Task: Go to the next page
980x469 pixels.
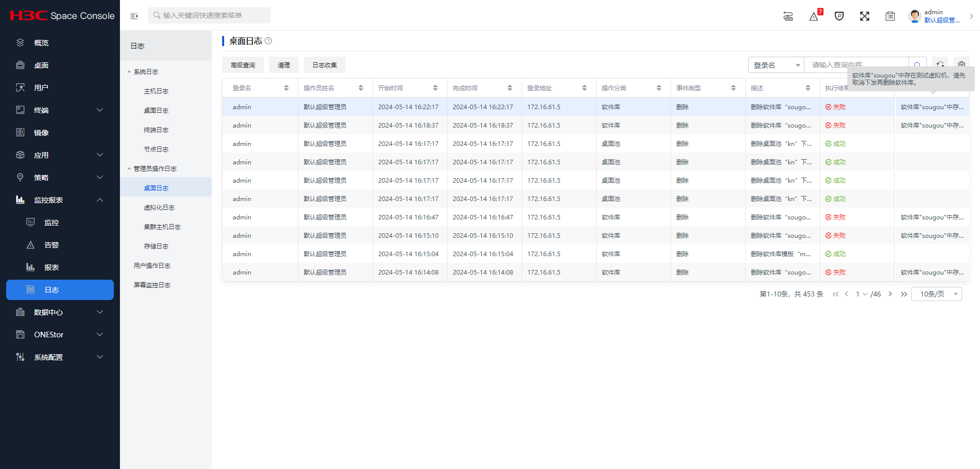Action: pyautogui.click(x=890, y=294)
